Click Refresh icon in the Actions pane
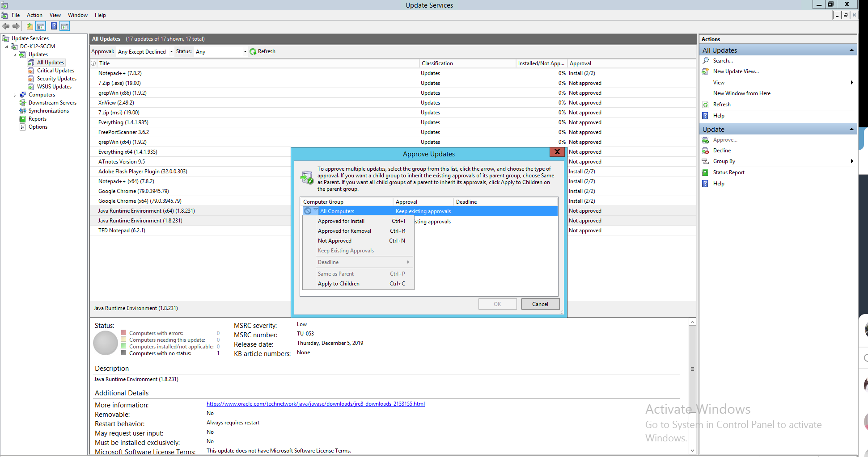 click(706, 104)
